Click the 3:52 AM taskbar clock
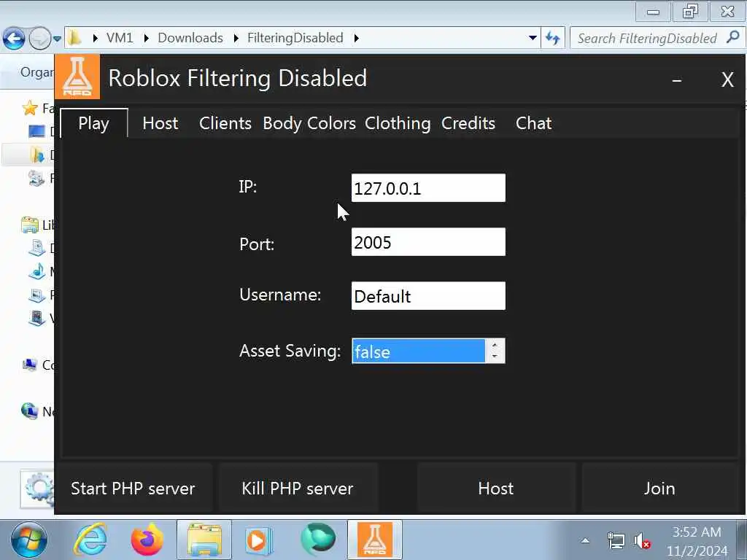The width and height of the screenshot is (747, 560). [x=697, y=532]
